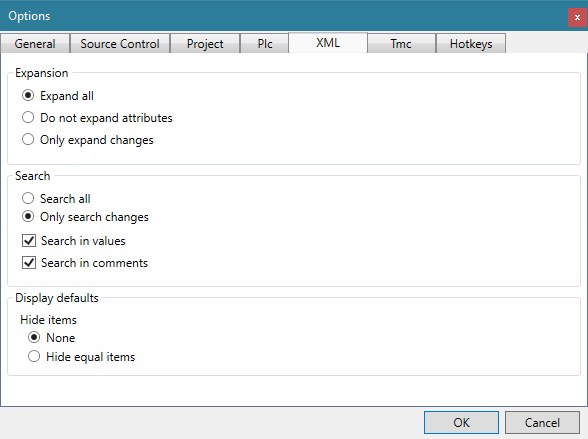Select the XML tab

(x=328, y=43)
